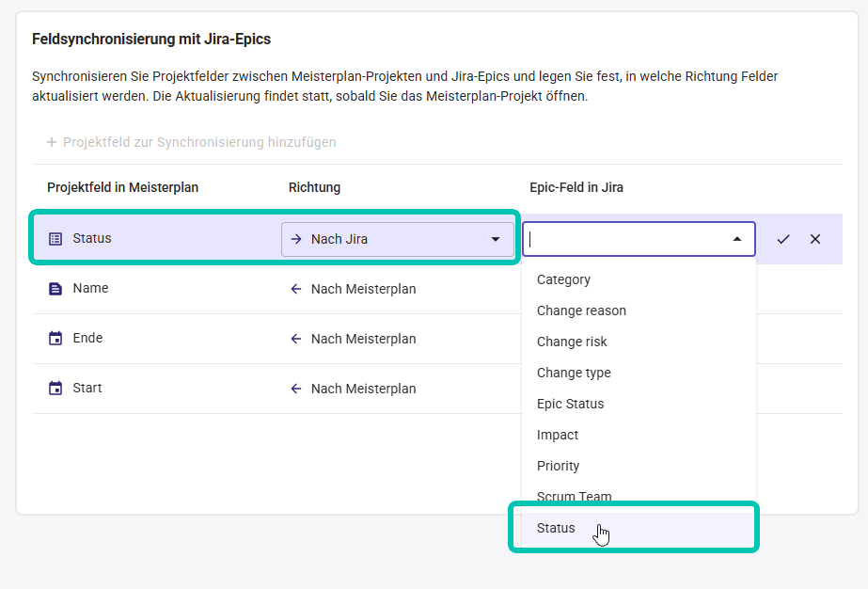Screen dimensions: 868x589
Task: Open the Nach Jira direction dropdown
Action: tap(398, 239)
